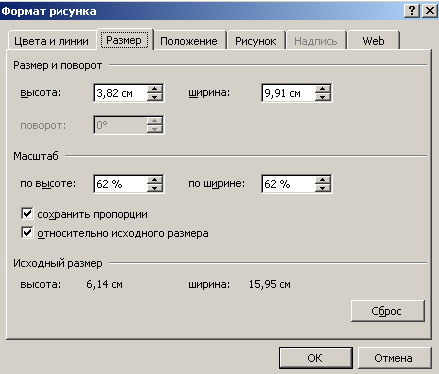Open the question mark help button
Screen dimensions: 439x374
pos(412,11)
